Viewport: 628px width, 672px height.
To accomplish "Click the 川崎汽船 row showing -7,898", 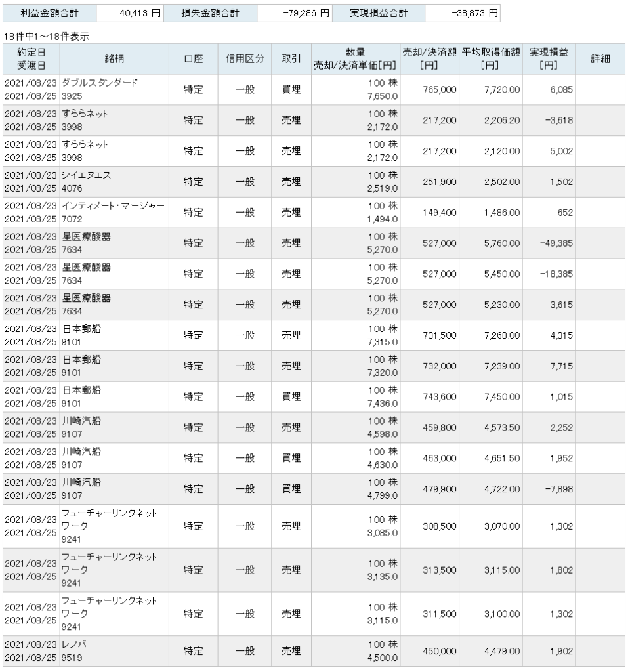I will (x=314, y=489).
